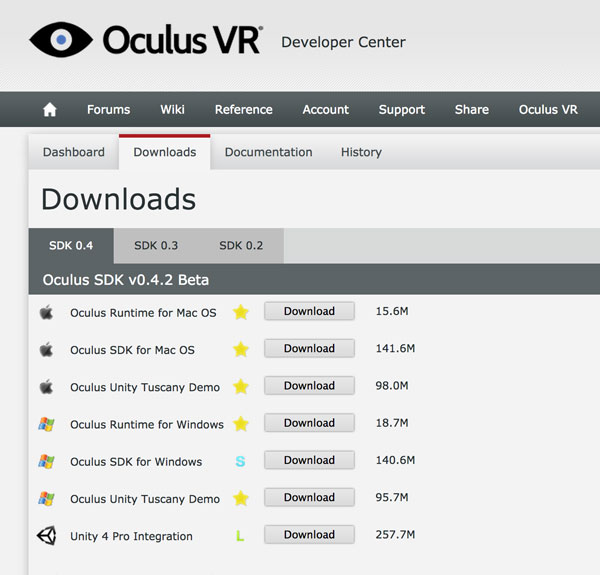Click the Oculus VR wordmark

pos(183,39)
